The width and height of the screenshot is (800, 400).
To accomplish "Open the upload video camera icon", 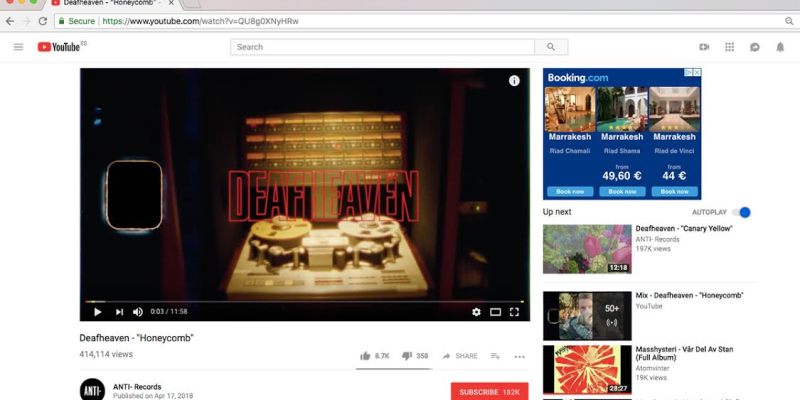I will [x=704, y=47].
